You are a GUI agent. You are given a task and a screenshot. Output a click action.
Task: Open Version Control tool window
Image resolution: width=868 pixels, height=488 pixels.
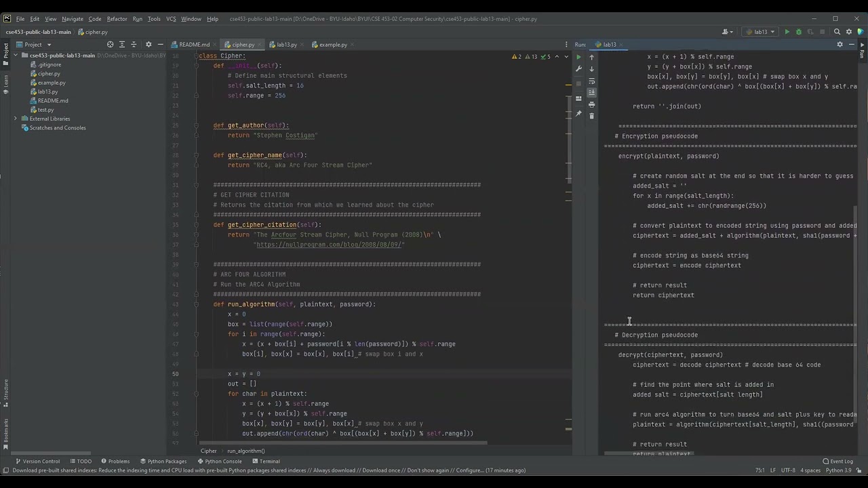[37, 461]
